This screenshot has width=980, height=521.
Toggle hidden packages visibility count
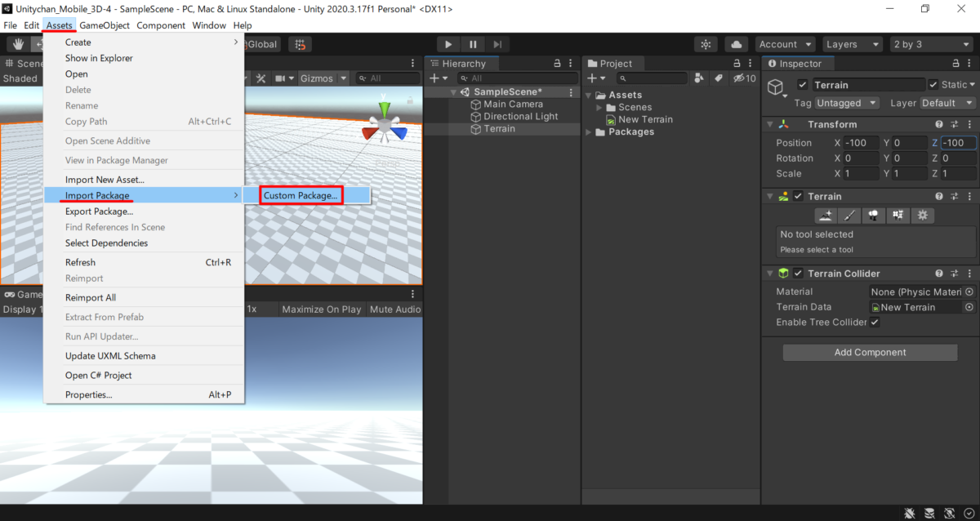coord(745,78)
